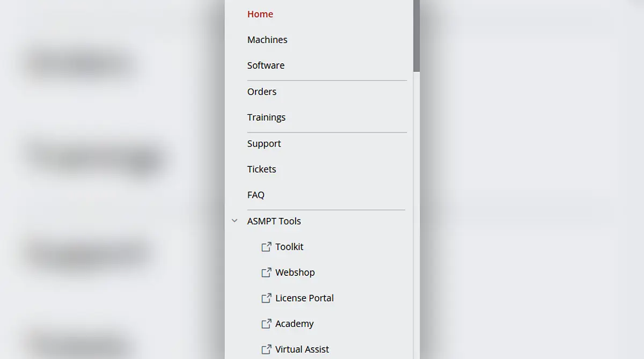Image resolution: width=644 pixels, height=359 pixels.
Task: Open the FAQ menu entry
Action: coord(256,195)
